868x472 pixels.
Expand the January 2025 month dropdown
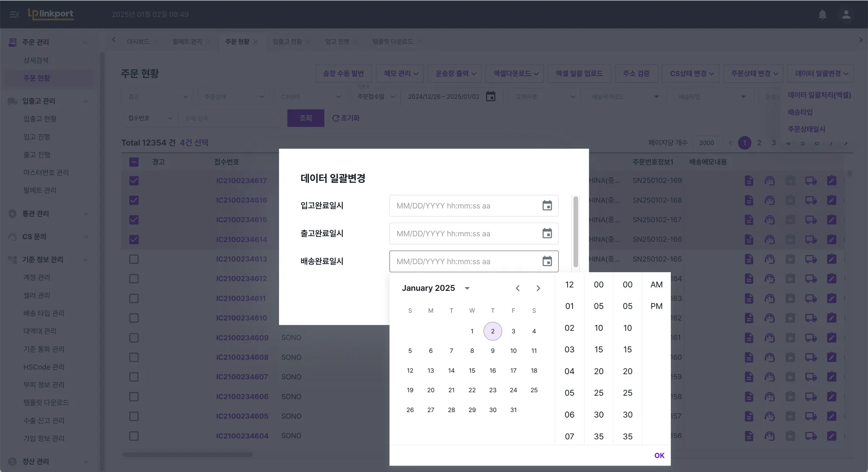467,288
